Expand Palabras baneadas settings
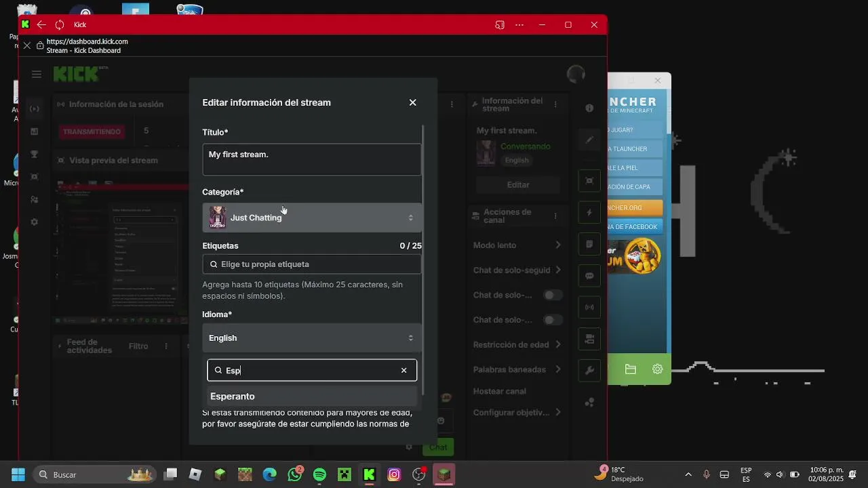 click(518, 369)
